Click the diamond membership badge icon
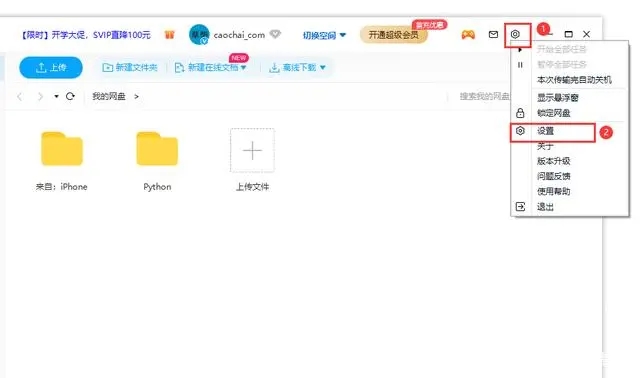640x378 pixels. click(275, 34)
